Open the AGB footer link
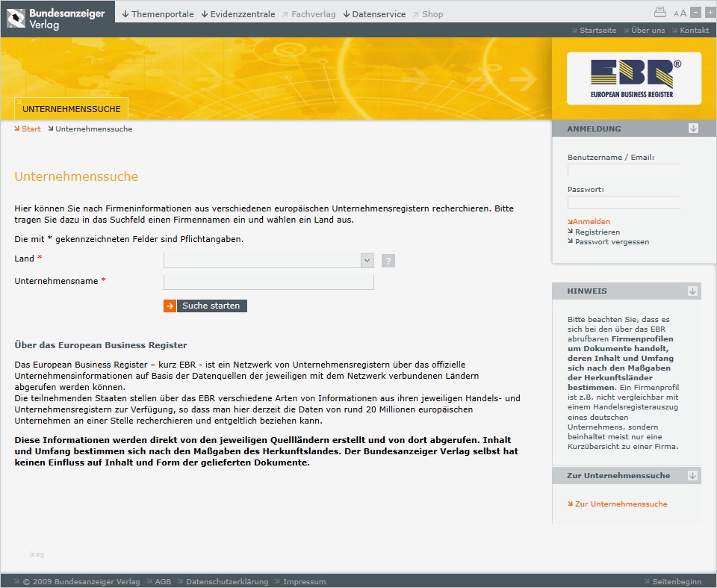The height and width of the screenshot is (588, 717). [159, 581]
